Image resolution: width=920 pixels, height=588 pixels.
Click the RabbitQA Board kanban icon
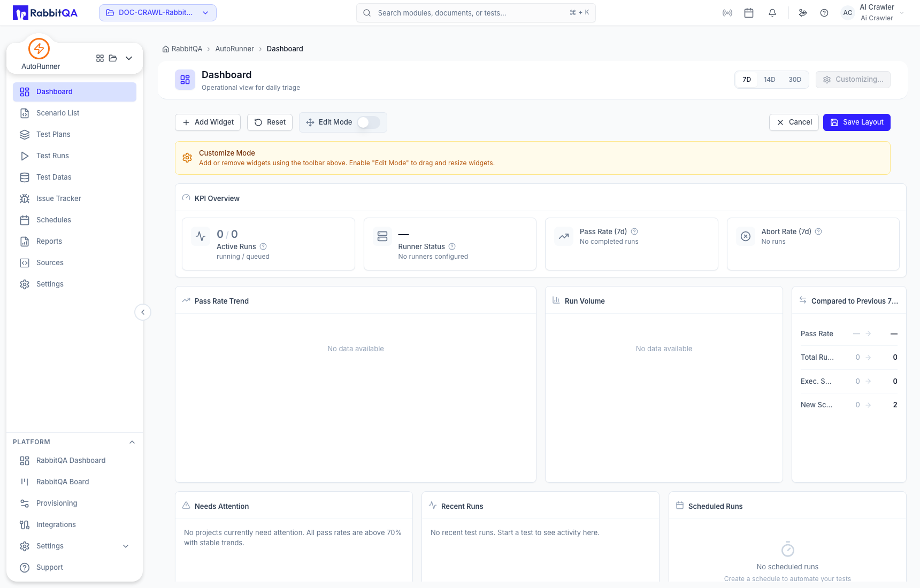tap(25, 482)
